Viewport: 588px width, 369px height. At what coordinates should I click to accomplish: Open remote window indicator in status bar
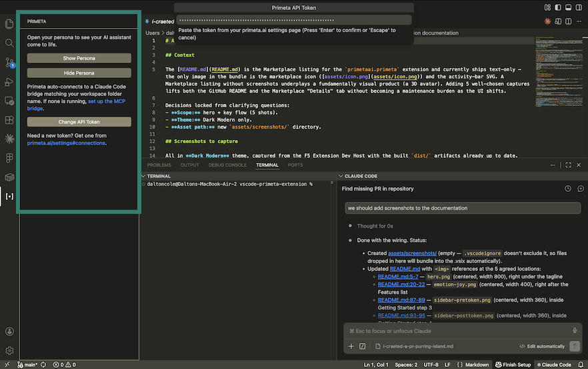(7, 364)
